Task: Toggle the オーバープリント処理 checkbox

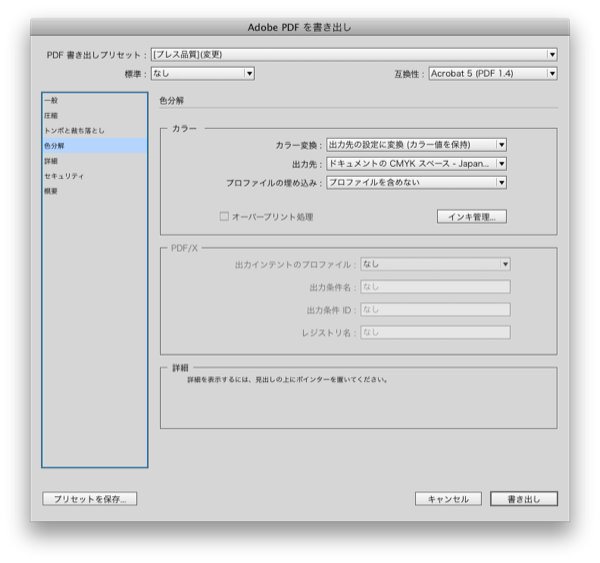Action: pyautogui.click(x=225, y=216)
